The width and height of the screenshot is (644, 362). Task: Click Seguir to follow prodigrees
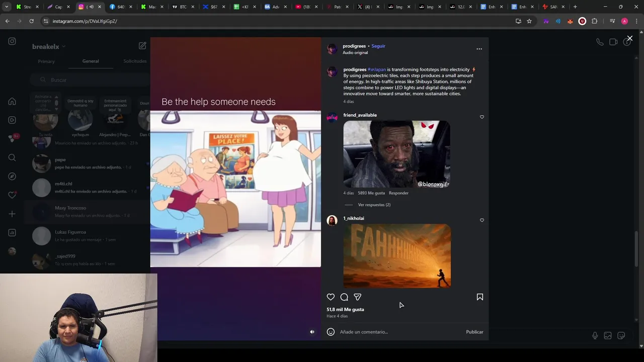[378, 46]
